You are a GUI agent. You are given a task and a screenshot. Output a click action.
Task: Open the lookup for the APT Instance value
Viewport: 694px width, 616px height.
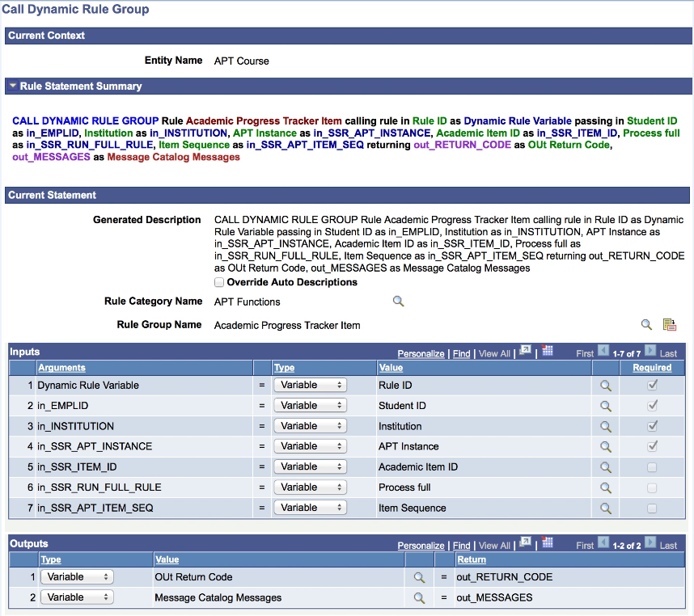606,446
